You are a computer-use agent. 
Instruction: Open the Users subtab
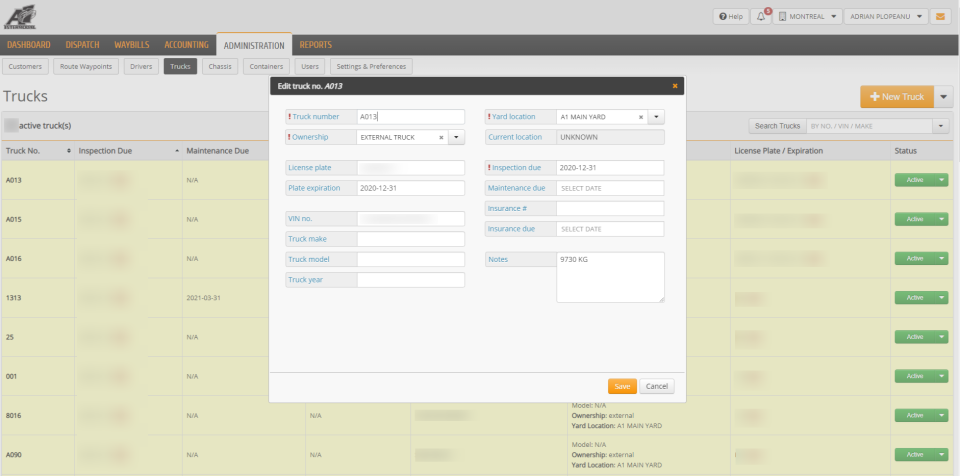point(310,66)
